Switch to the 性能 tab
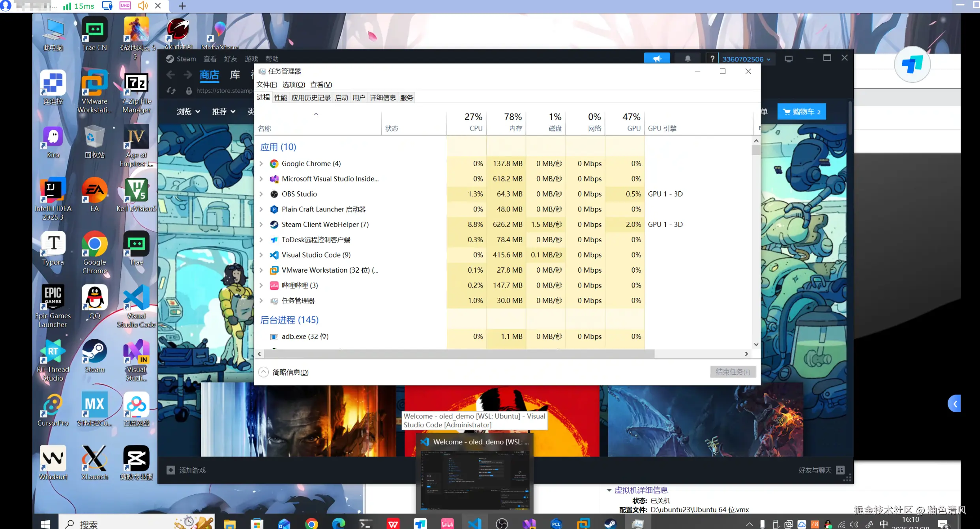The image size is (980, 529). (x=281, y=98)
